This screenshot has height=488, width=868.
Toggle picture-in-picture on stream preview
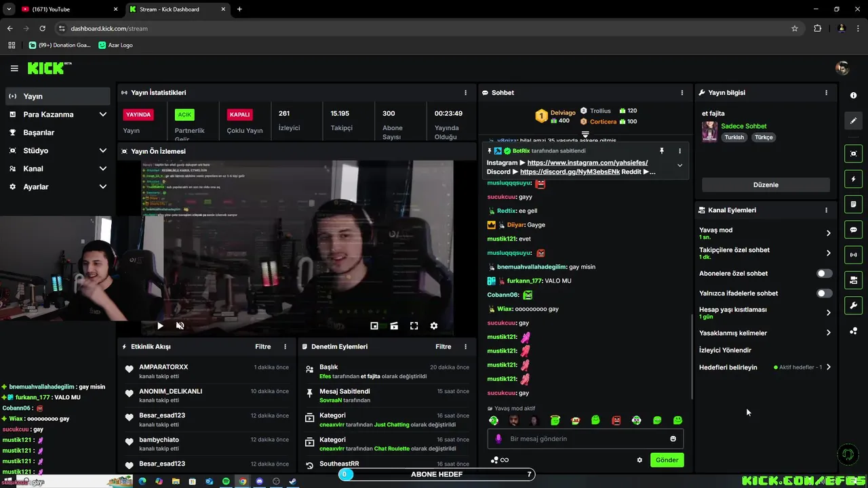point(374,326)
